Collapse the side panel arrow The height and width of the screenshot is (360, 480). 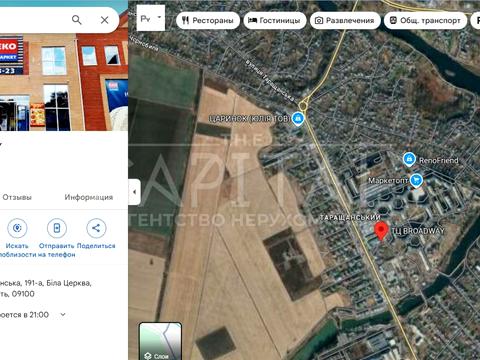[134, 192]
